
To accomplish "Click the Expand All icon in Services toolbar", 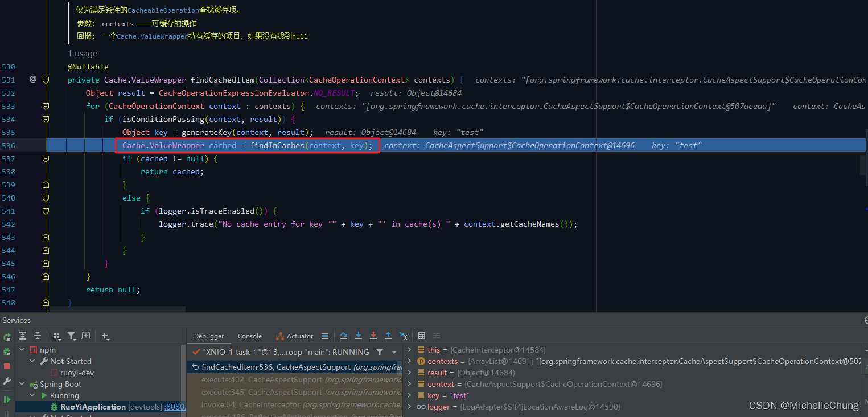I will (22, 336).
